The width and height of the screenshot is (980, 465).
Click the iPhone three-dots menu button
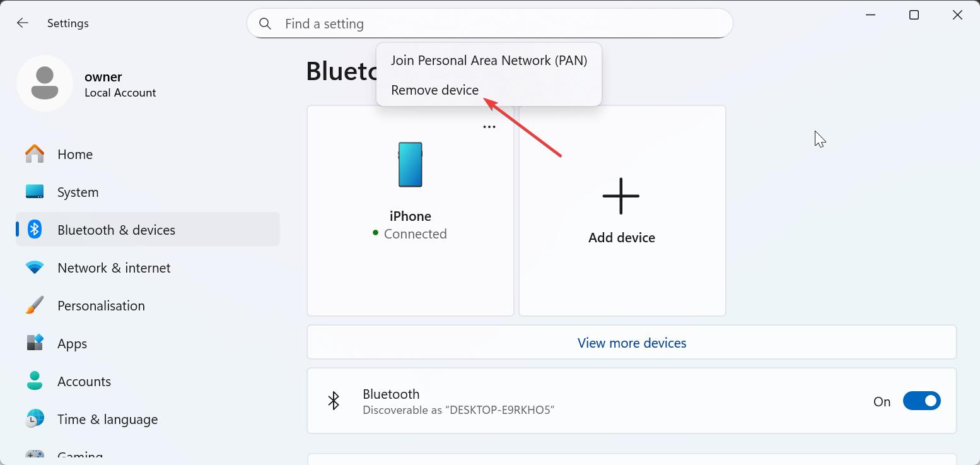(x=489, y=127)
